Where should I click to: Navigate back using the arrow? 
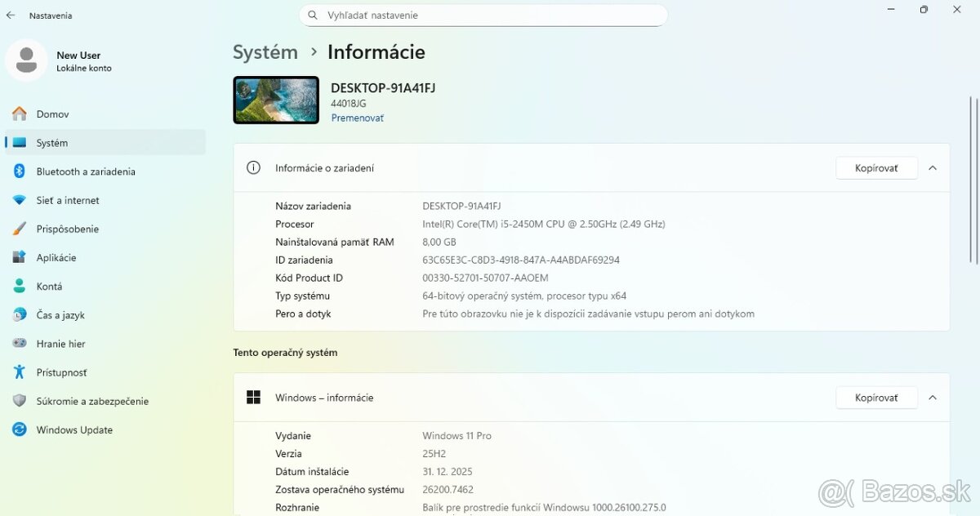tap(10, 15)
